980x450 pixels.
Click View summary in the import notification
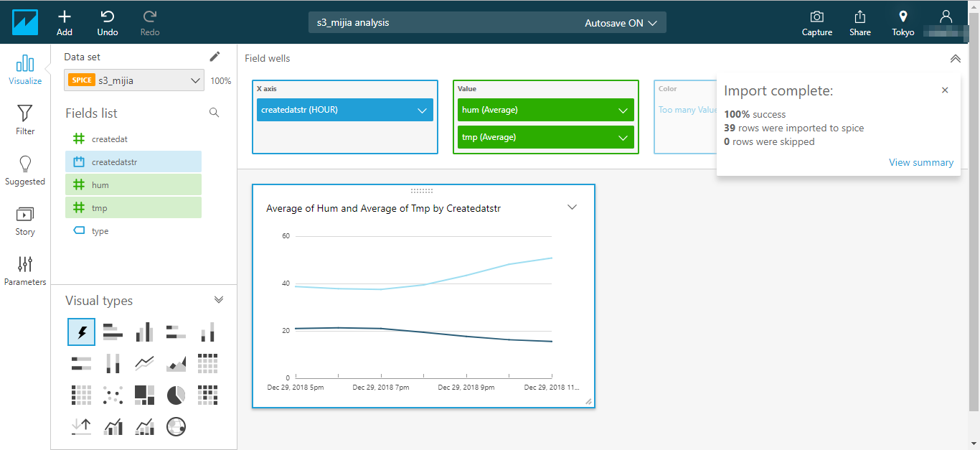pos(921,162)
